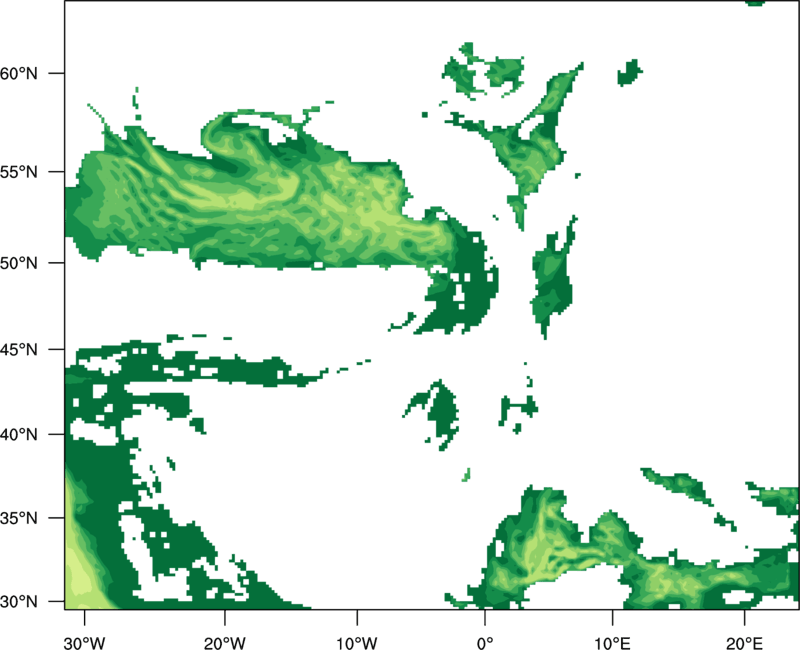Click the 55°N latitude label
This screenshot has height=650, width=800.
pos(19,172)
